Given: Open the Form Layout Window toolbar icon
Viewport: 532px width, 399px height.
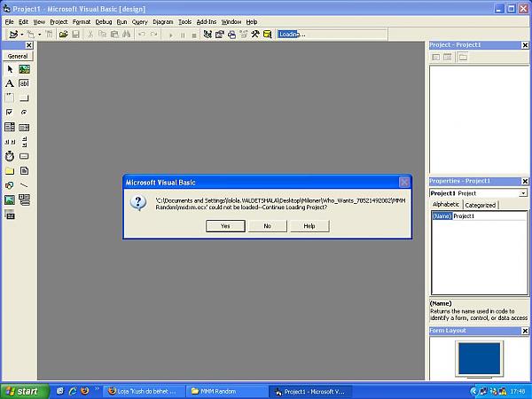Looking at the screenshot, I should click(231, 35).
